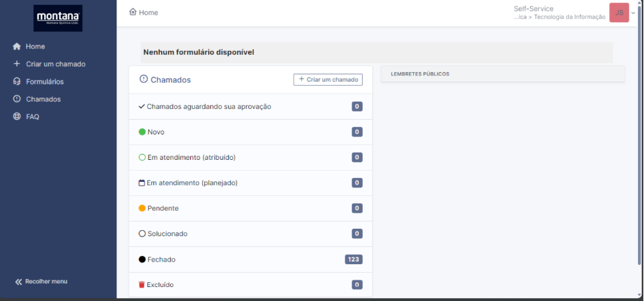Image resolution: width=644 pixels, height=301 pixels.
Task: Click the Home icon in sidebar
Action: [x=17, y=47]
